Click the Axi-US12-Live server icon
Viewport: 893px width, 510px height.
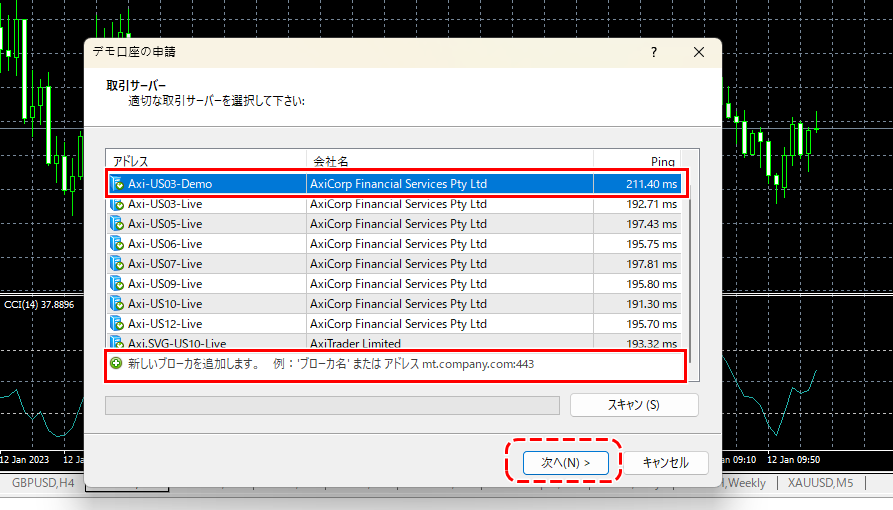[117, 324]
